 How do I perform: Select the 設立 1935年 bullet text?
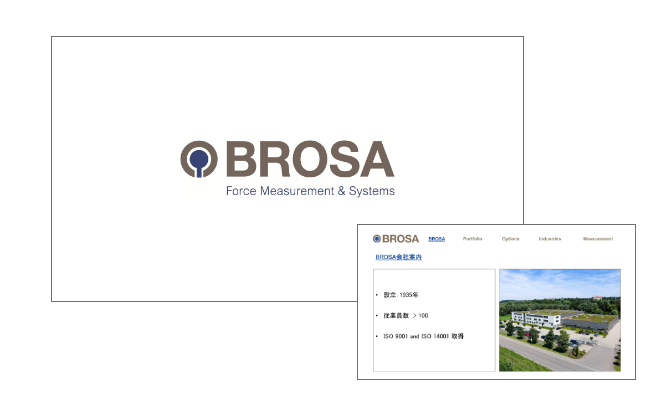click(x=401, y=295)
